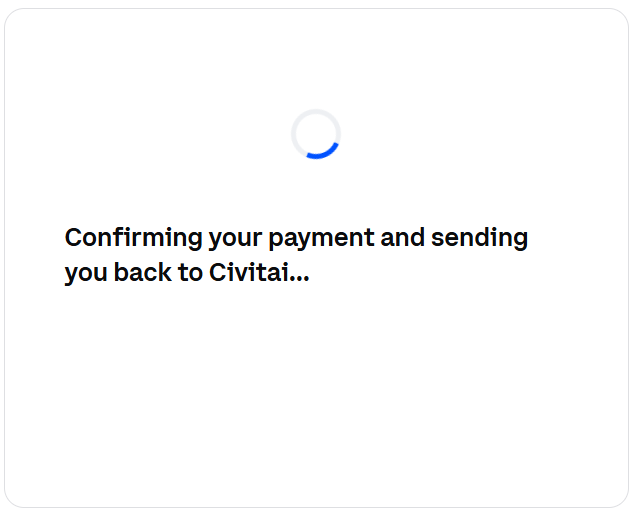Click the word "and" in the heading

[403, 237]
